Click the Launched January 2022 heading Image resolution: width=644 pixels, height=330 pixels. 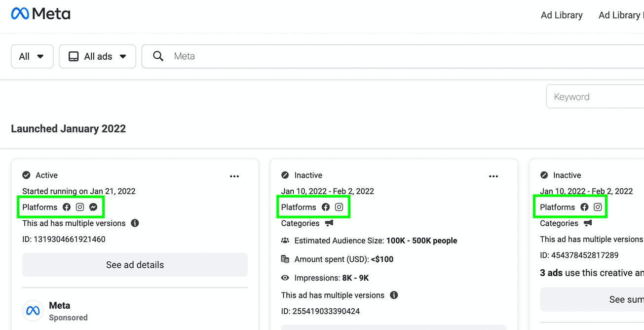(69, 129)
